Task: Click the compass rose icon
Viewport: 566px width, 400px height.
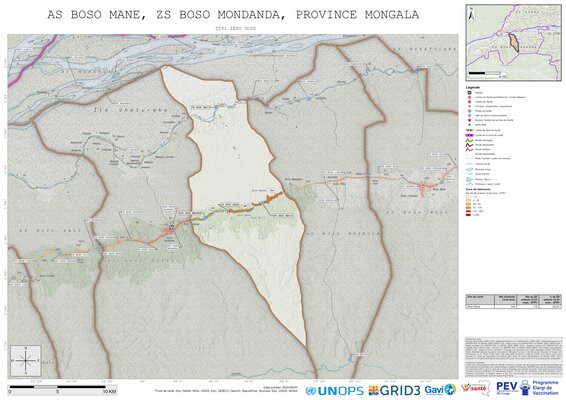Action: click(x=26, y=361)
